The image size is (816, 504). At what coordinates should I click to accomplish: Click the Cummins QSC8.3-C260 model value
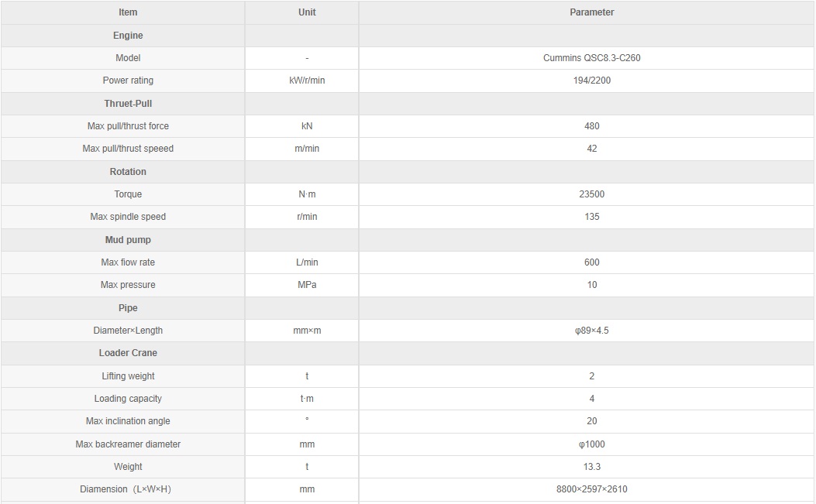592,58
